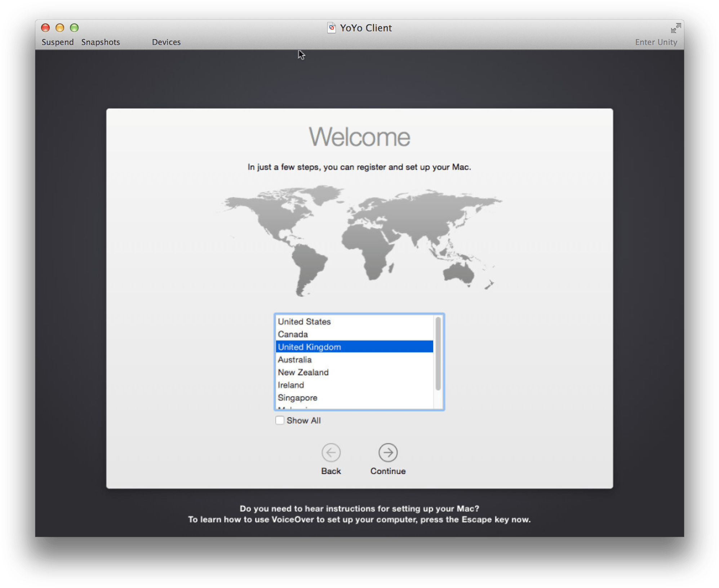This screenshot has width=719, height=588.
Task: Open the Devices menu
Action: [166, 42]
